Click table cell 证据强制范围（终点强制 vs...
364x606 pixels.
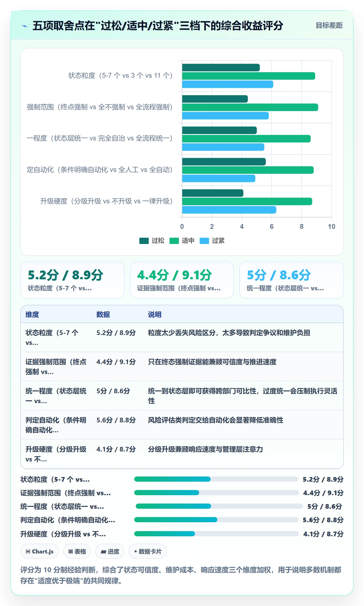point(56,367)
